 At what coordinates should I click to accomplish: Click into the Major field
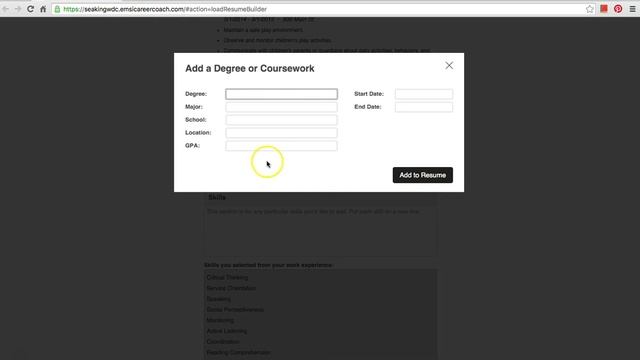[x=281, y=107]
